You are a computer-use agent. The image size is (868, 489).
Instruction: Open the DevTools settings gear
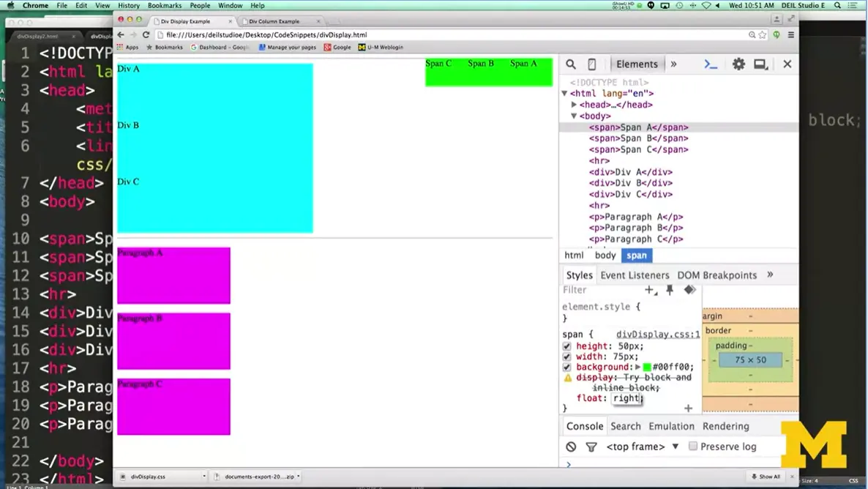tap(738, 64)
